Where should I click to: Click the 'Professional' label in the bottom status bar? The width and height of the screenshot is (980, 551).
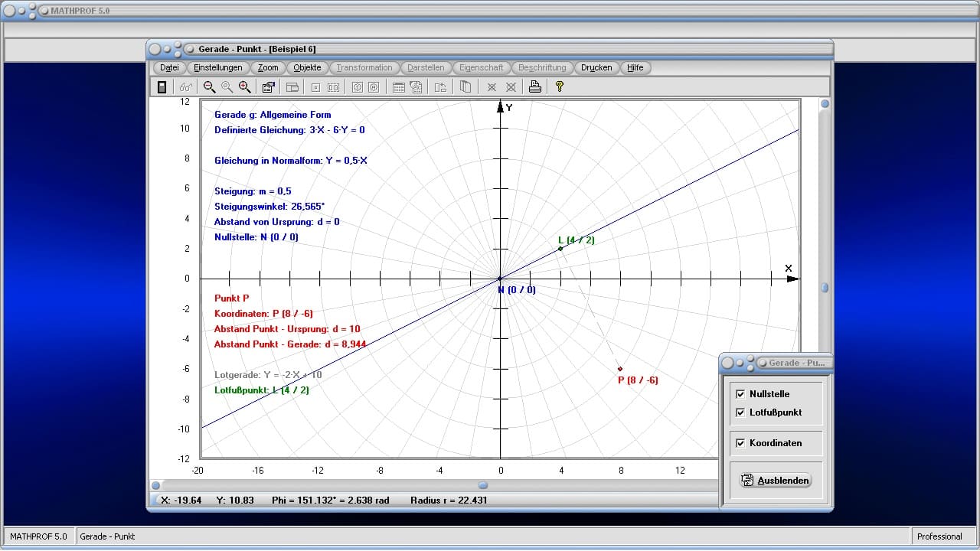[939, 536]
